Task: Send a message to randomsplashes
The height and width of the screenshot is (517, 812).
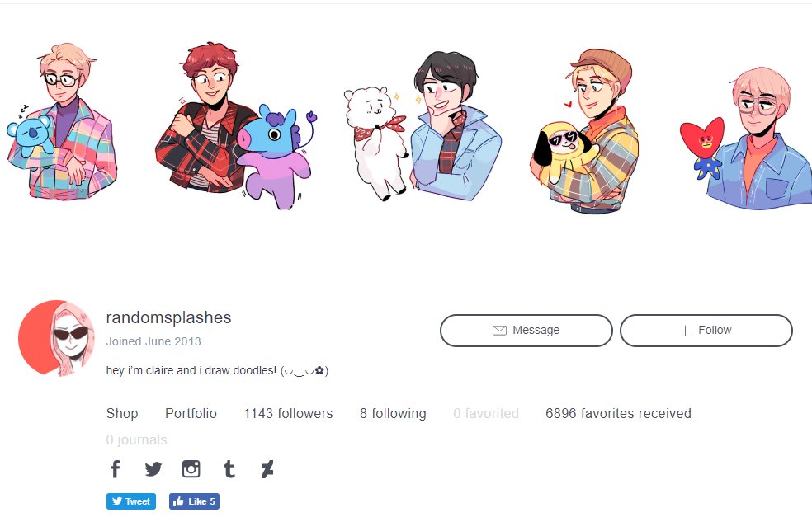Action: pyautogui.click(x=526, y=330)
